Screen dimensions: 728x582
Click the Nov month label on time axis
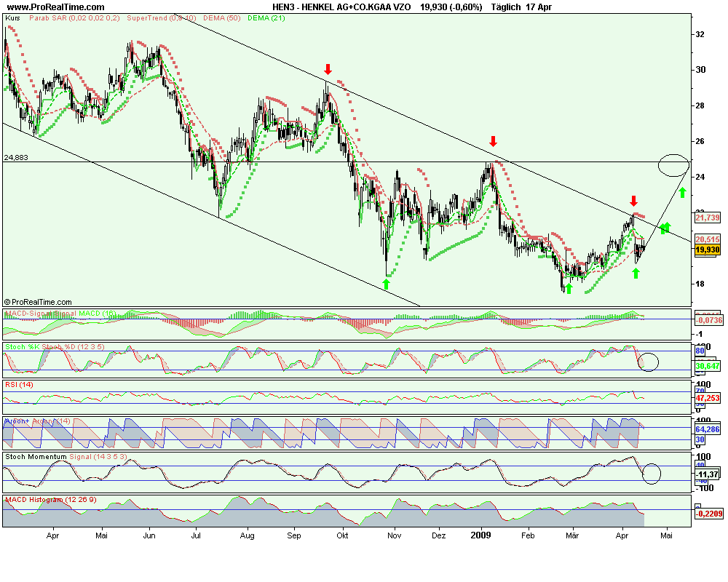(394, 535)
